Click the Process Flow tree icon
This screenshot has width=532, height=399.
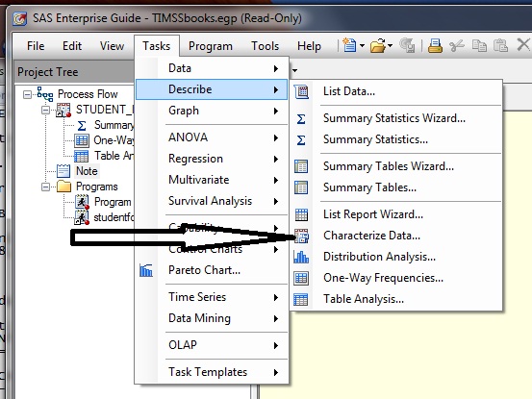click(x=45, y=94)
